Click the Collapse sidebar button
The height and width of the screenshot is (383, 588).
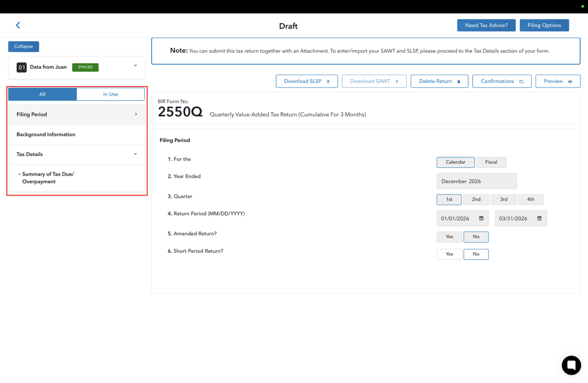tap(24, 46)
